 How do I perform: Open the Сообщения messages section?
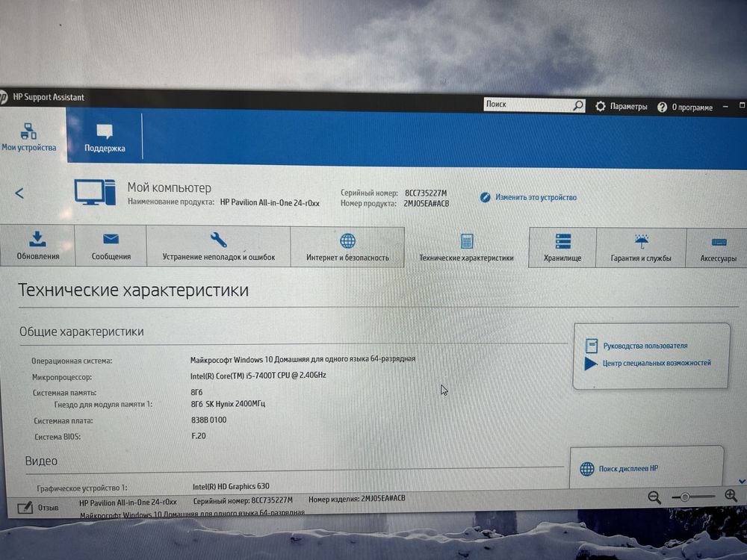[x=111, y=246]
